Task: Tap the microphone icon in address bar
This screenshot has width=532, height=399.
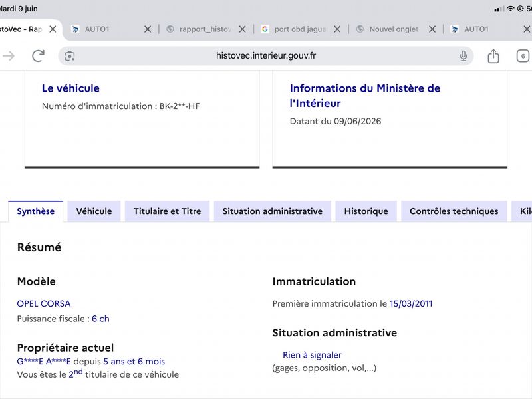Action: [463, 56]
